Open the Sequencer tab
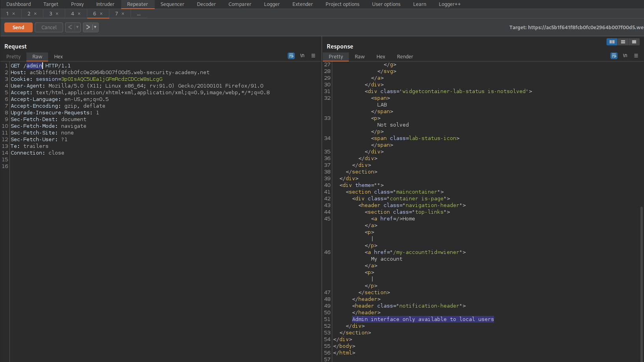 pos(172,4)
